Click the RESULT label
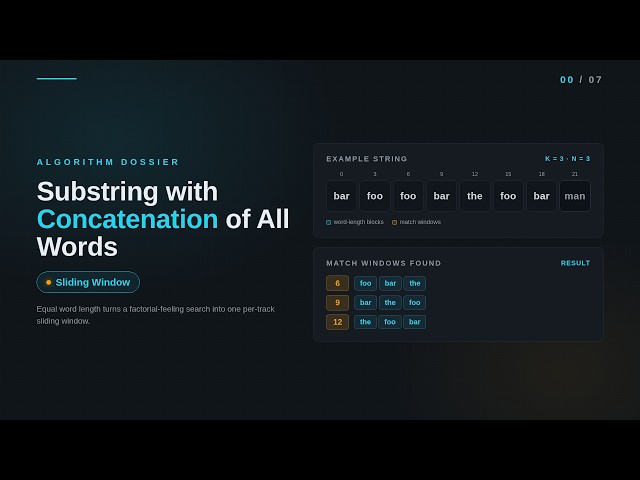Screen dimensions: 640x480 (576, 263)
